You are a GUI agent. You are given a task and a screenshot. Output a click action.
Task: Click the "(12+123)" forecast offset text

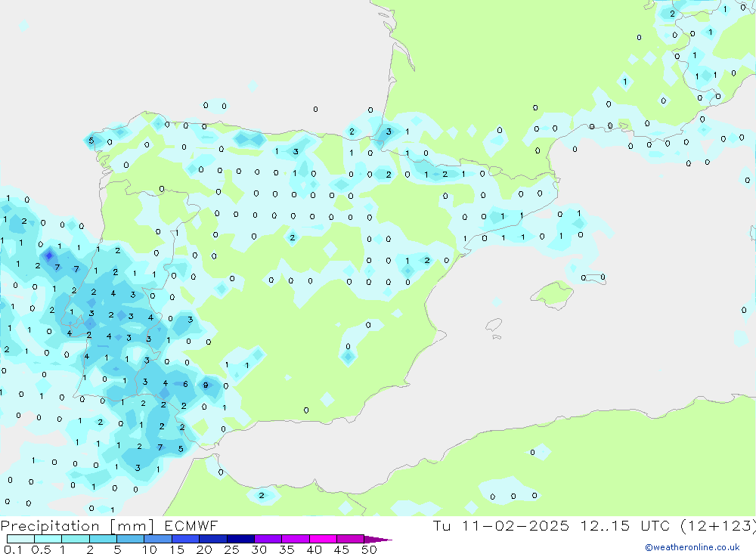(718, 525)
